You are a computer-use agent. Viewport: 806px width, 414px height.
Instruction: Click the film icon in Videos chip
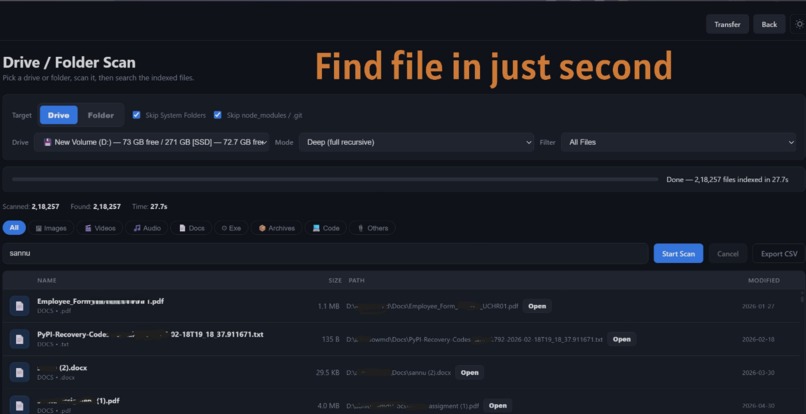click(x=88, y=228)
